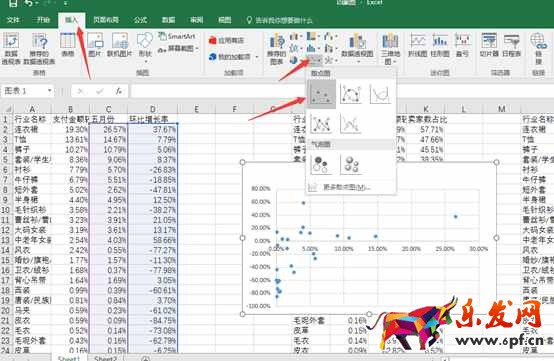Select Scatter with smooth lines only
The width and height of the screenshot is (554, 361).
click(x=380, y=94)
